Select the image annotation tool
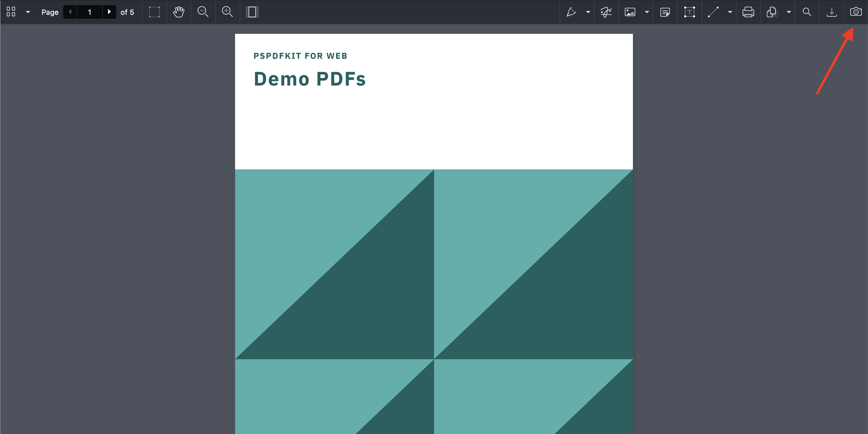This screenshot has height=434, width=868. 630,12
